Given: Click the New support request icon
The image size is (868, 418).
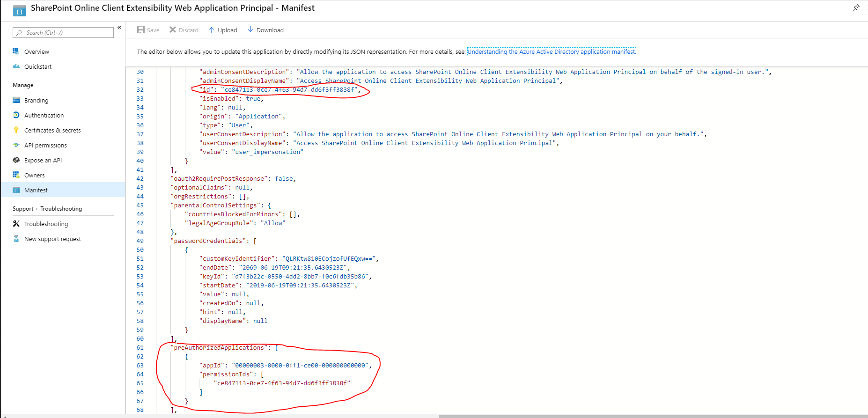Looking at the screenshot, I should pos(16,239).
